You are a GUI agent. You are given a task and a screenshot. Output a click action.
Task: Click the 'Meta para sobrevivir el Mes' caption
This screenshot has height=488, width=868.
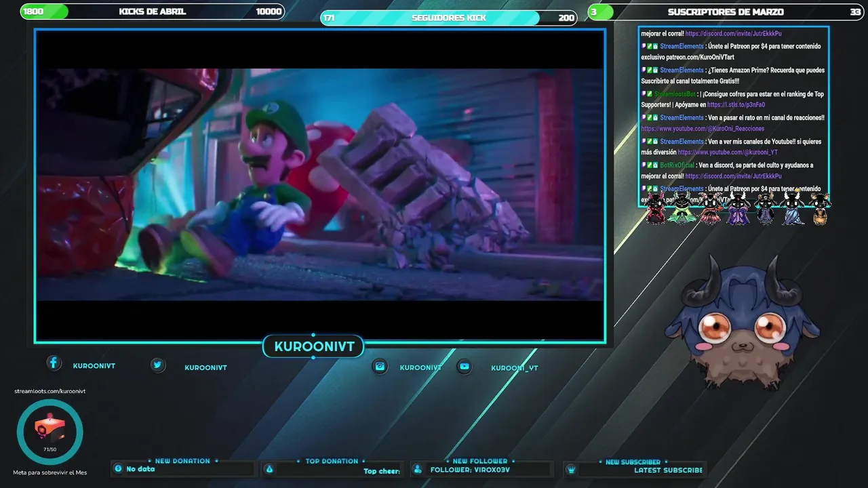50,472
